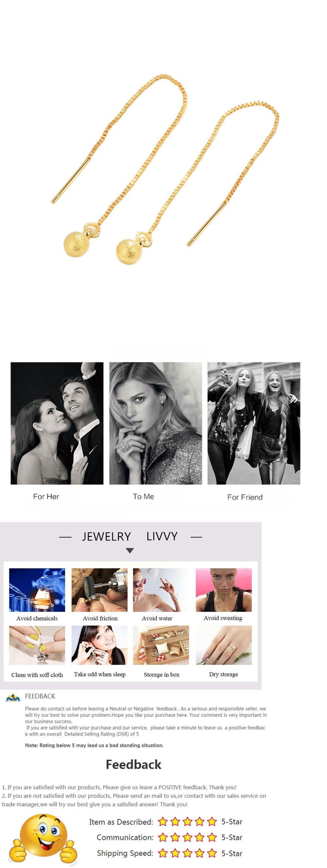Click the Shipping Speed star row

[187, 853]
